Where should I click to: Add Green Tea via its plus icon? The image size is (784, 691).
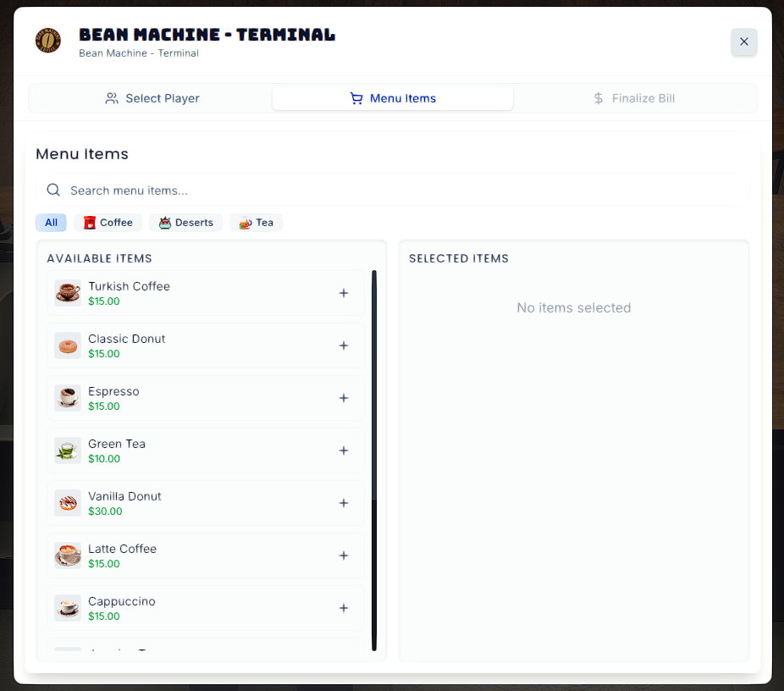[x=344, y=451]
